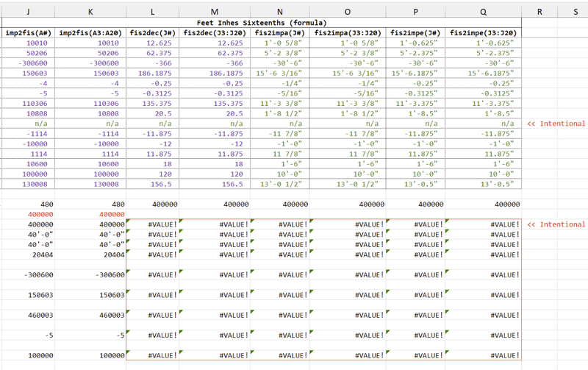Image resolution: width=588 pixels, height=370 pixels.
Task: Select column J header
Action: [x=27, y=13]
